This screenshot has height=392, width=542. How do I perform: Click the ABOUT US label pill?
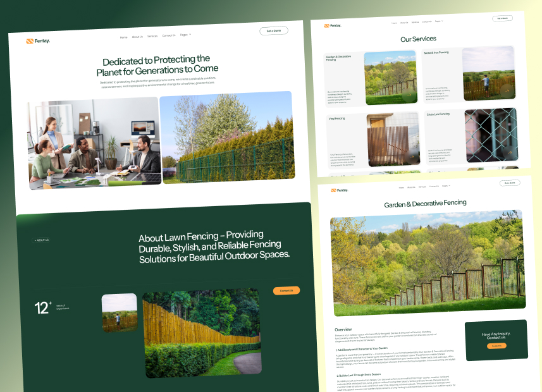41,240
